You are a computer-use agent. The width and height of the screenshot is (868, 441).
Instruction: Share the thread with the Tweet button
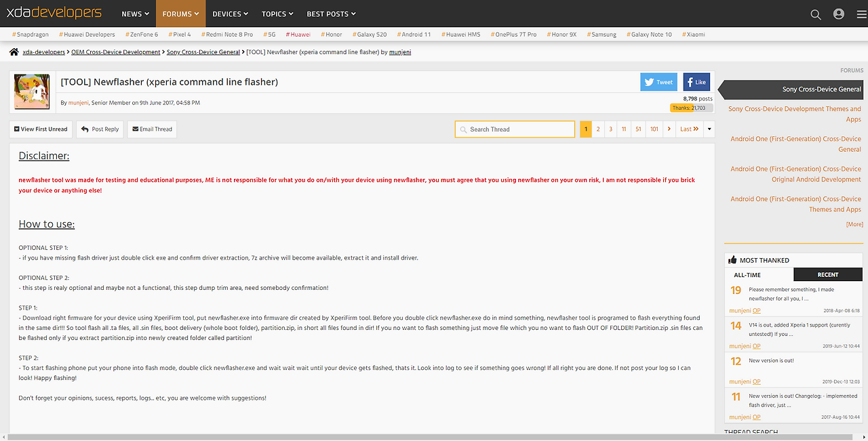click(658, 82)
